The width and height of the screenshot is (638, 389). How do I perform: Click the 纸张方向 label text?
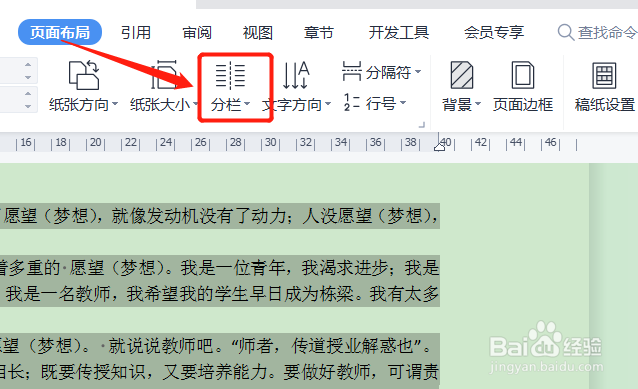point(79,105)
